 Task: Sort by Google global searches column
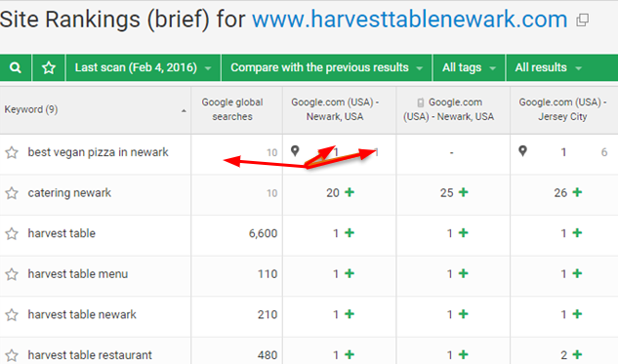(236, 110)
